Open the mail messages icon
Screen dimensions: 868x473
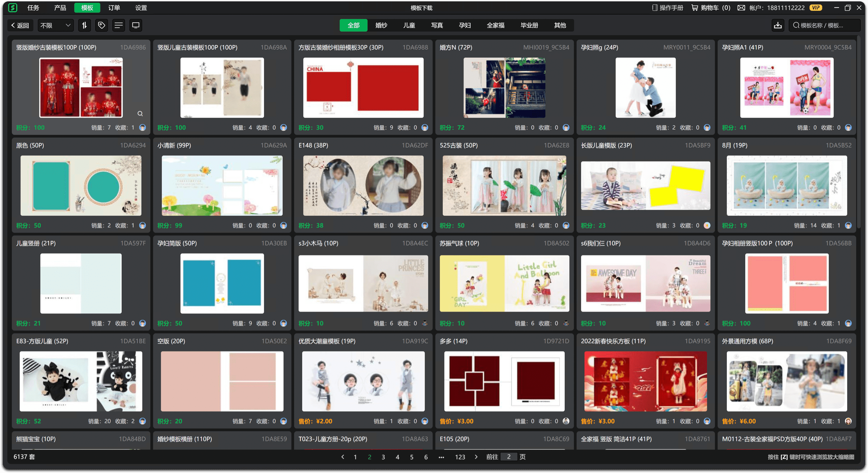(741, 8)
